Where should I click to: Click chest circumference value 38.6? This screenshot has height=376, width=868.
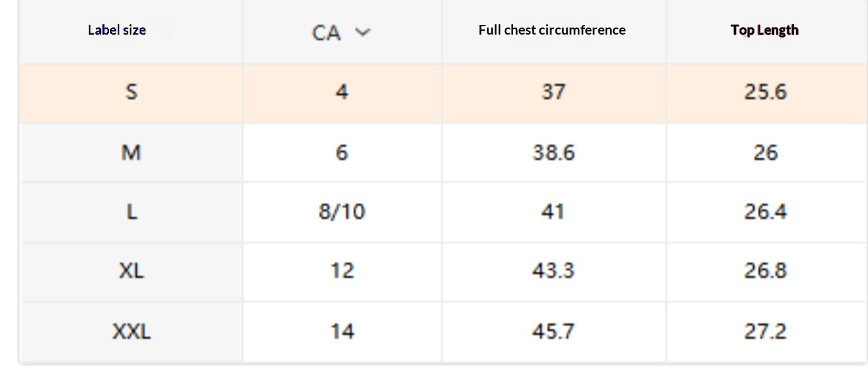(553, 152)
